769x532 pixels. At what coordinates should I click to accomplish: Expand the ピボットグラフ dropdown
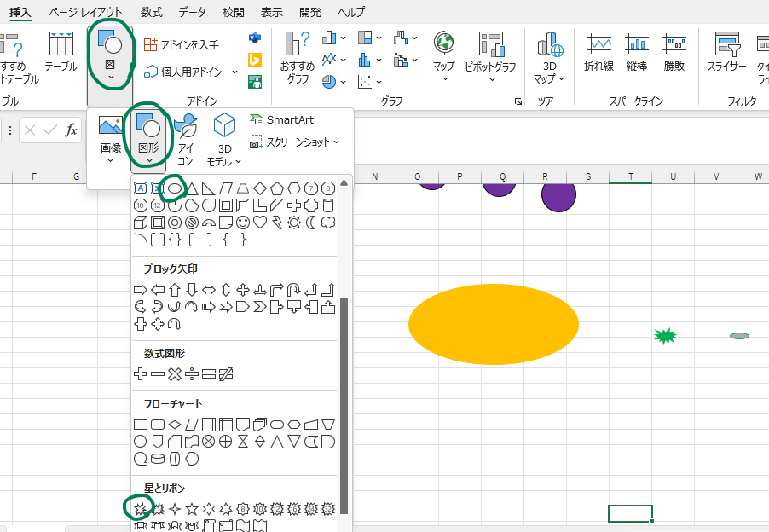pos(491,57)
